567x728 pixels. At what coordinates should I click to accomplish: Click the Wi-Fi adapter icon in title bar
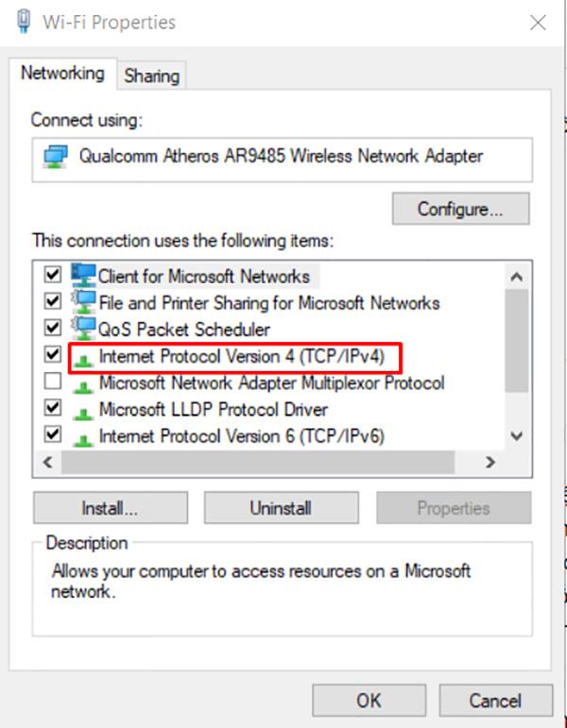pos(23,22)
